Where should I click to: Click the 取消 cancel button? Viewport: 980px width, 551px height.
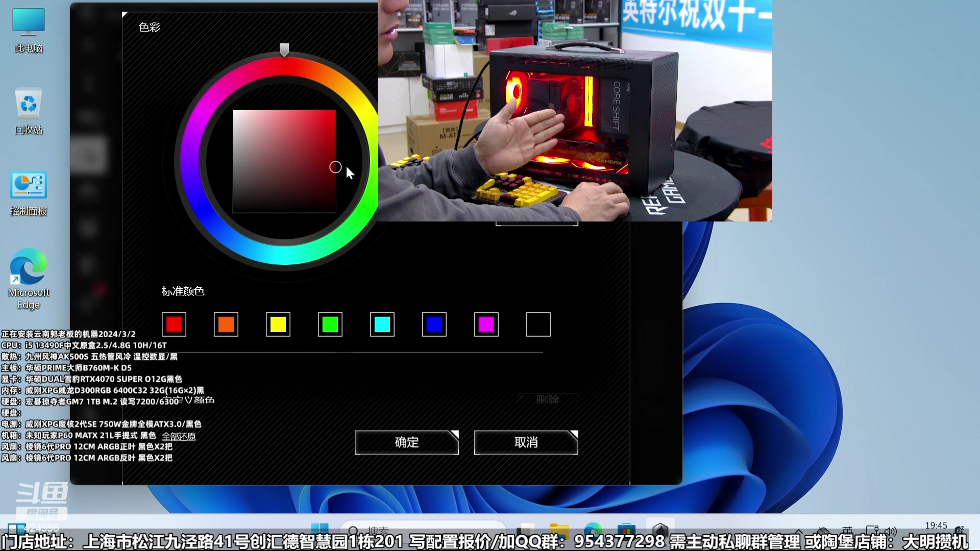click(x=526, y=442)
